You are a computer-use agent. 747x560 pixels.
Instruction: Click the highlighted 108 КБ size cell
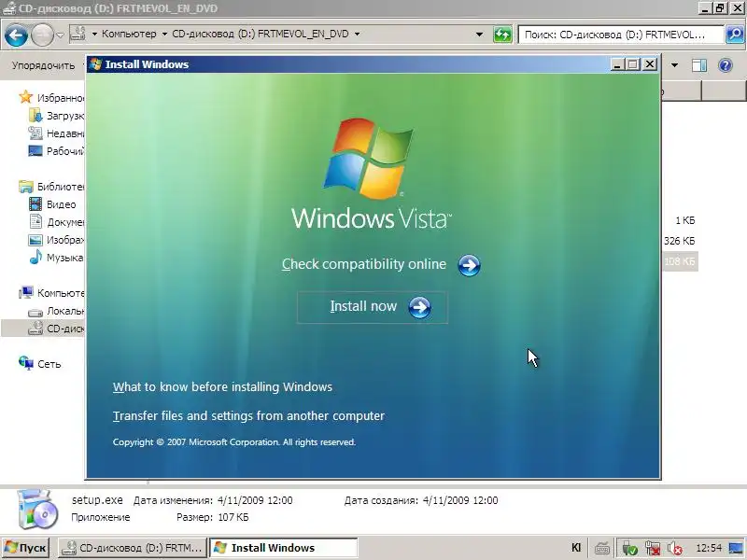click(x=680, y=261)
